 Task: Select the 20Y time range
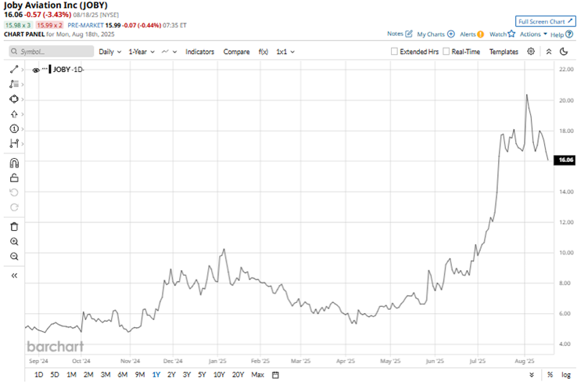tap(238, 375)
